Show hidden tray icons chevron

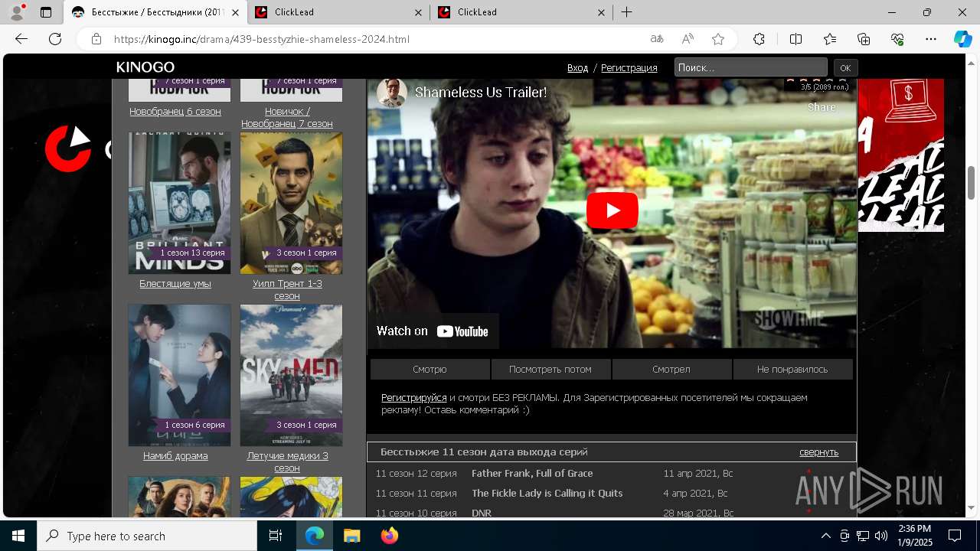[825, 536]
